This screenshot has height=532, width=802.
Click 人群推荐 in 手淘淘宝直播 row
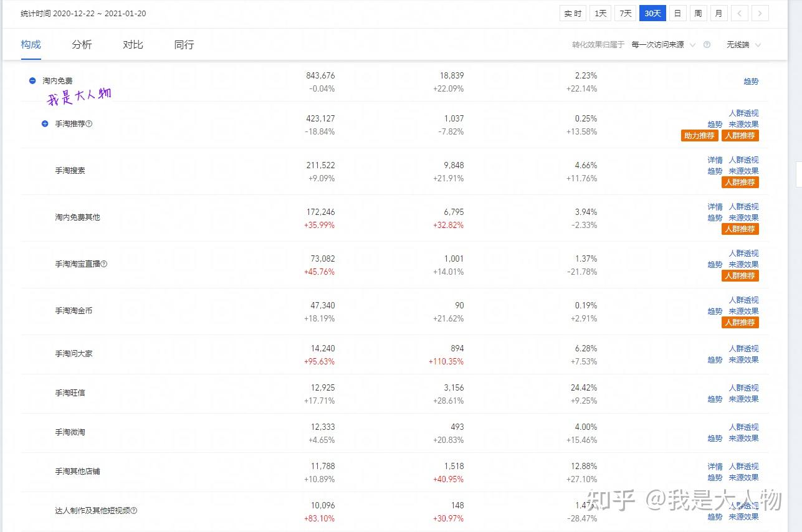(740, 275)
